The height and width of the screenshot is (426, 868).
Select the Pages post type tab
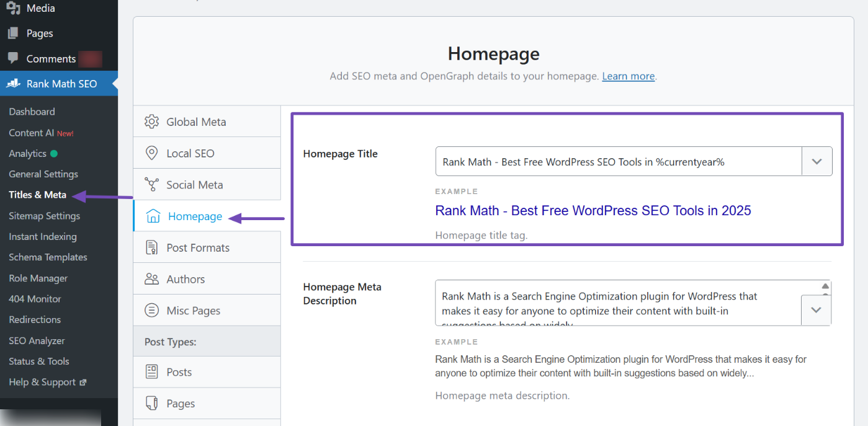(x=180, y=404)
